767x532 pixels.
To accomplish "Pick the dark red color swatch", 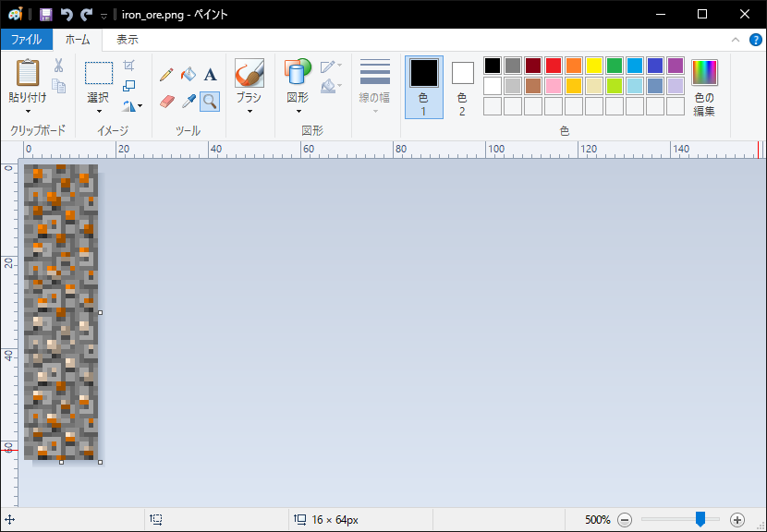I will (532, 65).
